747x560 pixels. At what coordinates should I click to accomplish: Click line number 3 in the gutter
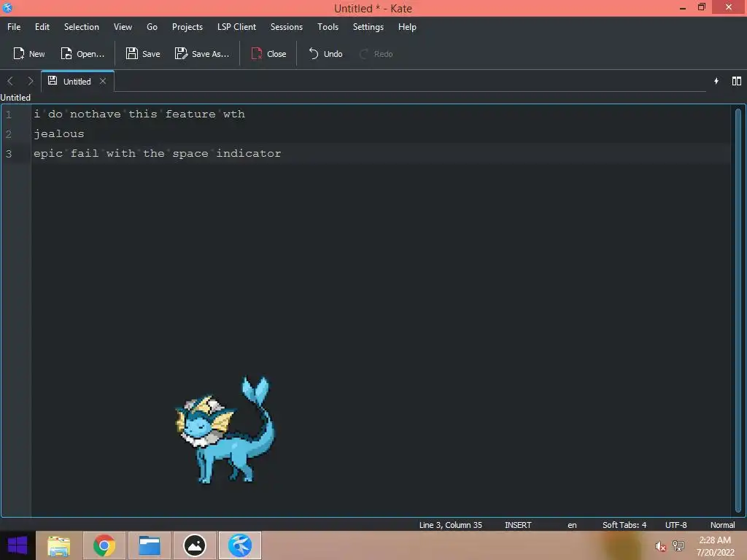[9, 153]
